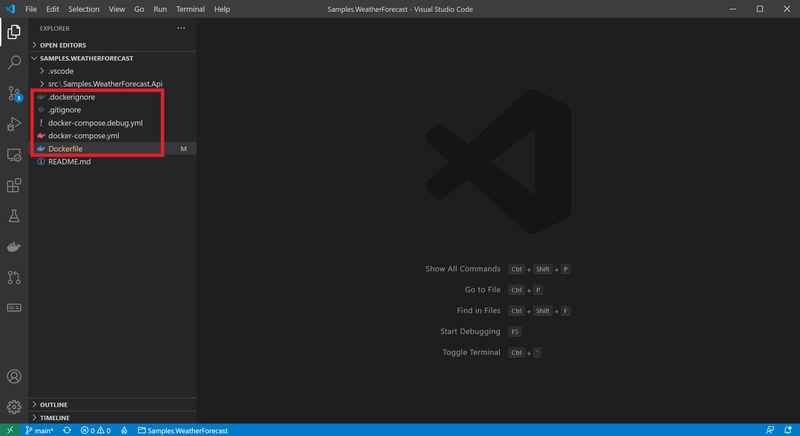Open the Manage gear icon
This screenshot has width=800, height=436.
[14, 407]
